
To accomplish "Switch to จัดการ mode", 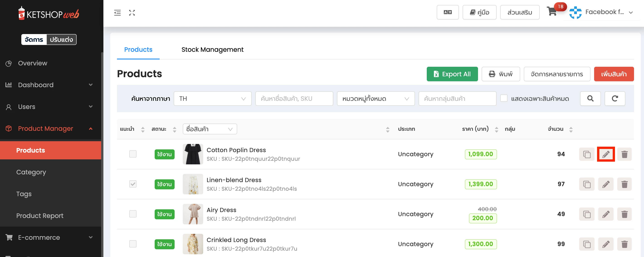I will pyautogui.click(x=34, y=40).
